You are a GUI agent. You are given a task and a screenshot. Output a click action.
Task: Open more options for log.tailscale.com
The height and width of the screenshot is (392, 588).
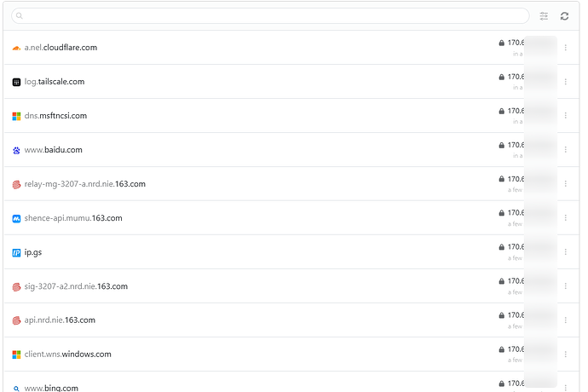(x=565, y=82)
